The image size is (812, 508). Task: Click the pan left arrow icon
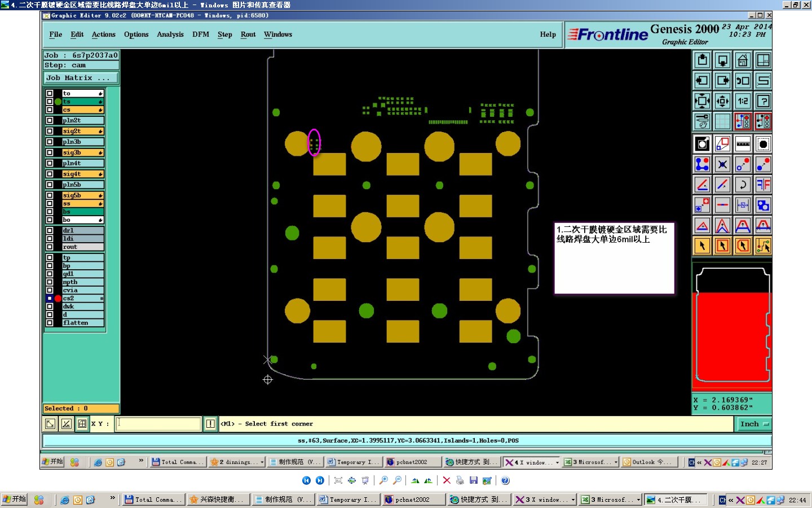coord(702,81)
